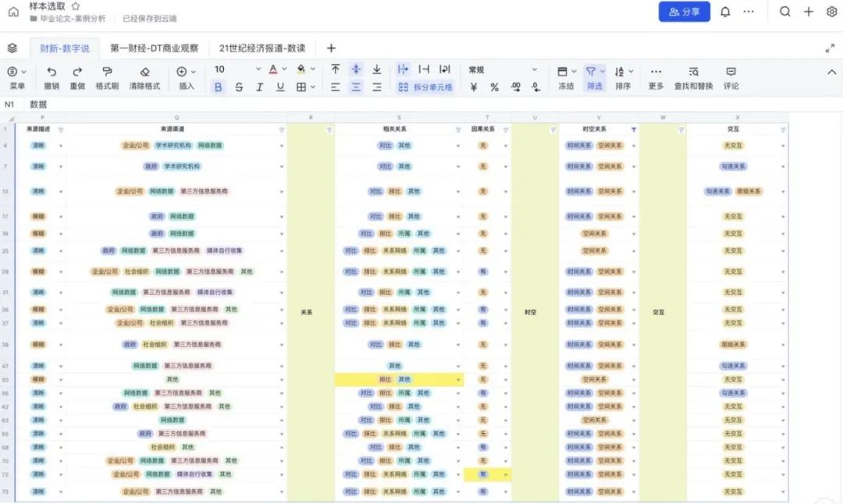Click the 格式刷 format painter icon
This screenshot has width=843, height=504.
point(107,72)
